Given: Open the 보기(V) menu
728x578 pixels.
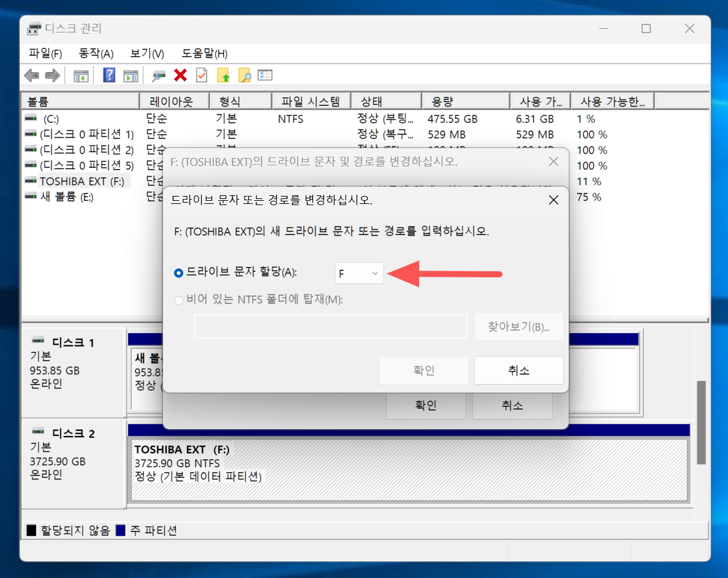Looking at the screenshot, I should [146, 53].
